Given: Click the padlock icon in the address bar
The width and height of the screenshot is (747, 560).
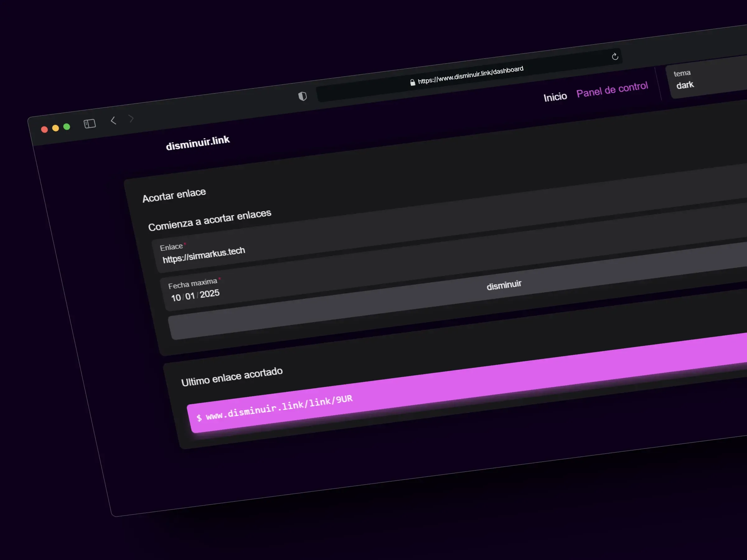Looking at the screenshot, I should tap(413, 82).
